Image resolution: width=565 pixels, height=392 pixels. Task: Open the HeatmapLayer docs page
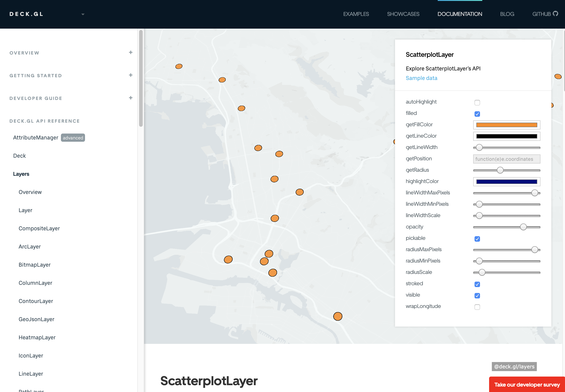(37, 337)
